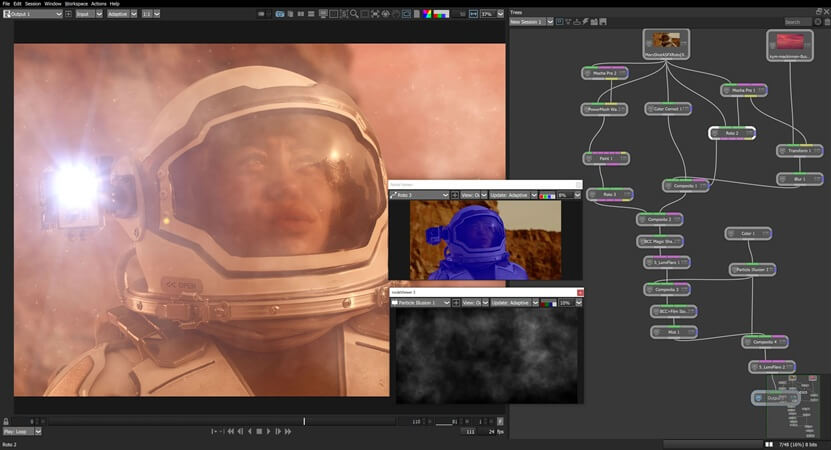Click the red landscape source node thumbnail
Viewport: 831px width, 450px height.
[790, 41]
